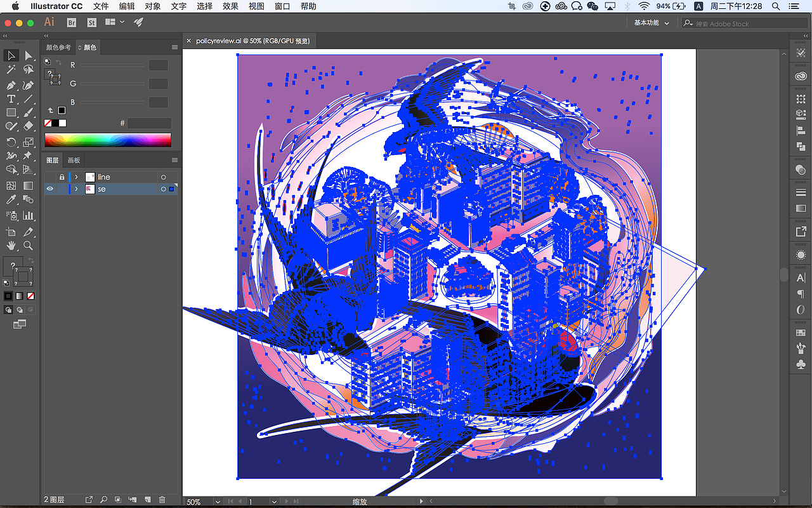Select the Curvature tool
812x508 pixels.
[29, 85]
